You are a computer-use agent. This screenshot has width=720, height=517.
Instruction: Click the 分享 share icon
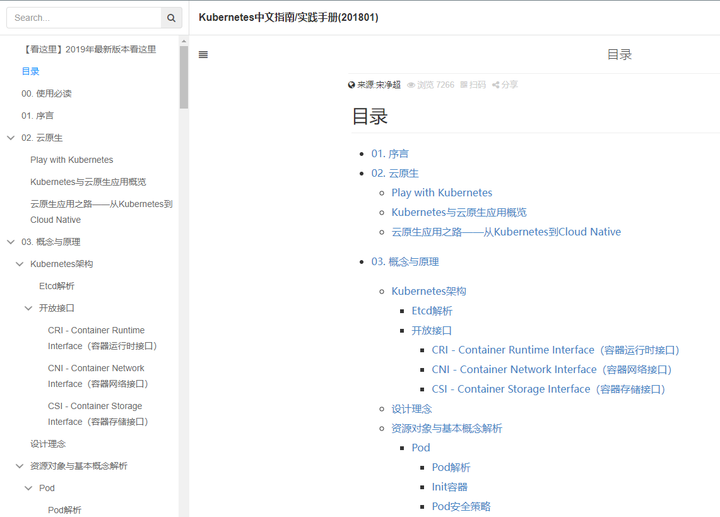495,84
